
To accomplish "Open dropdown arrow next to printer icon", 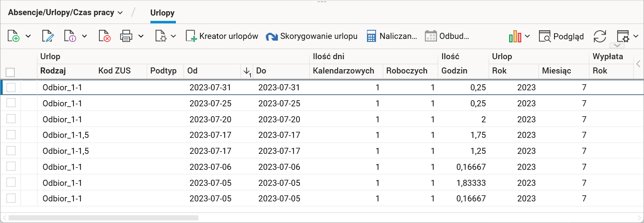I will (x=141, y=36).
